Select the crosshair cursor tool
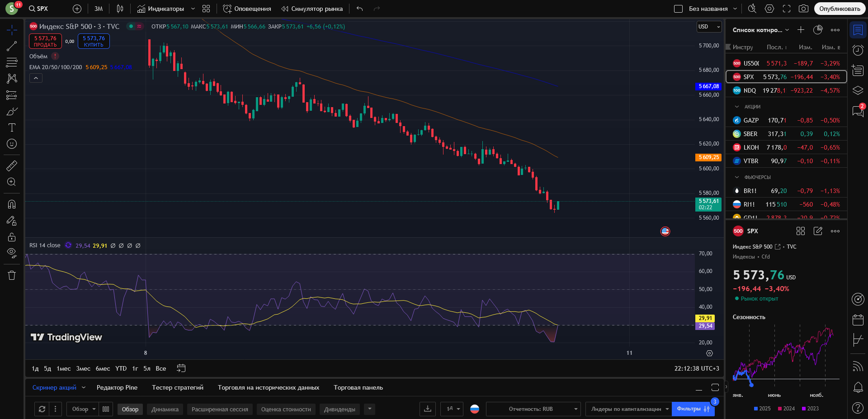 pos(12,30)
